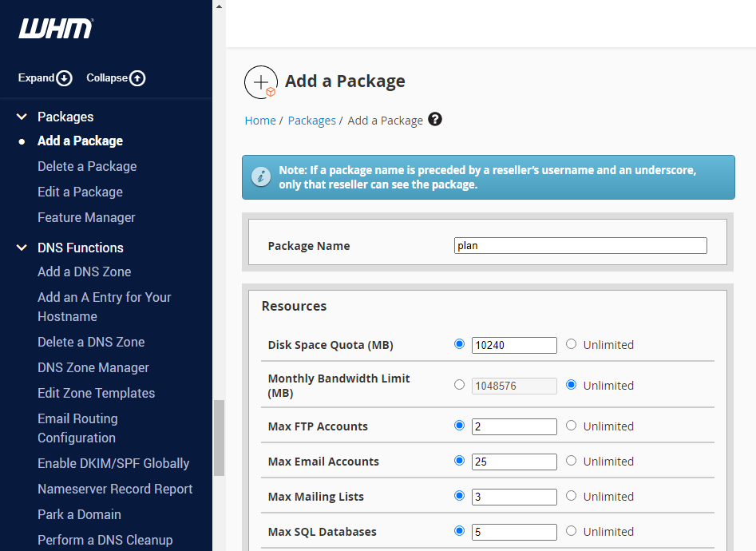The image size is (756, 551).
Task: Click the DNS Functions section heading
Action: pos(81,248)
